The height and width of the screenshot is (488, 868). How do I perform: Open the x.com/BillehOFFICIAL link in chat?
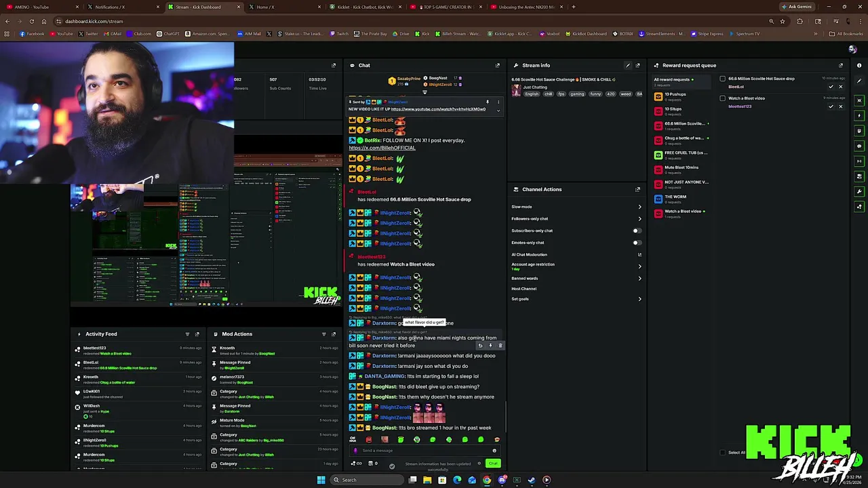(382, 148)
